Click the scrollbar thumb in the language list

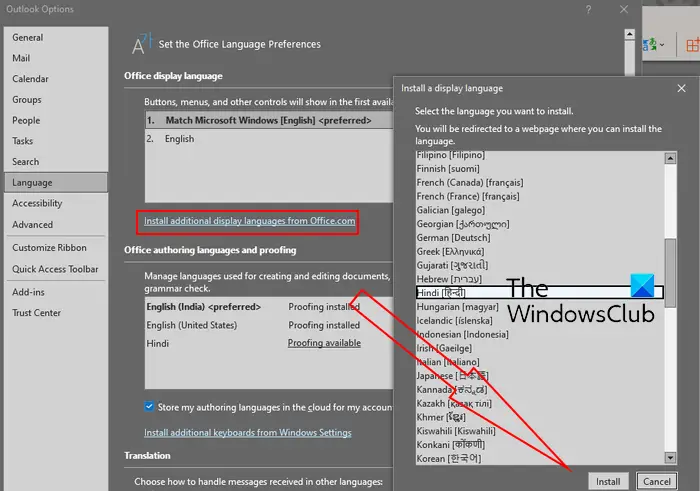(x=670, y=273)
